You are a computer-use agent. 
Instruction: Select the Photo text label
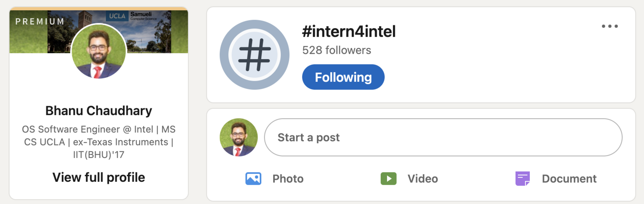click(x=288, y=178)
